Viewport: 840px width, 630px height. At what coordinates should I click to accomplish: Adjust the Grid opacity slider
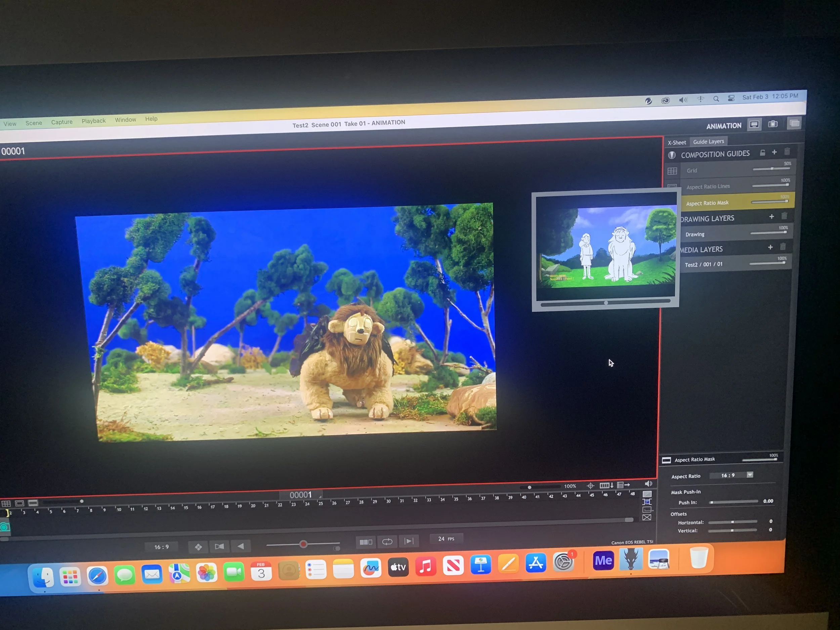772,169
